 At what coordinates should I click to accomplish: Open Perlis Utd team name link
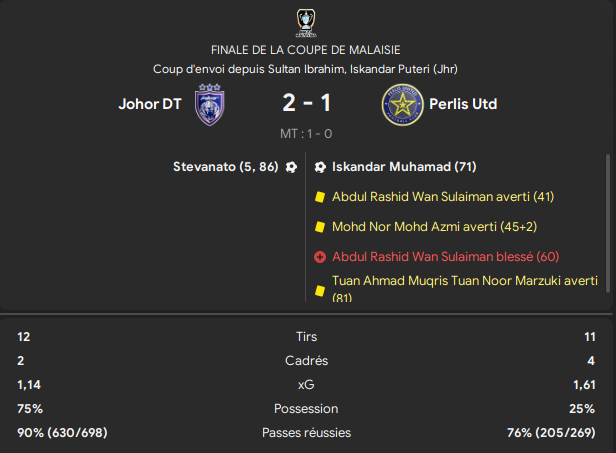point(463,104)
